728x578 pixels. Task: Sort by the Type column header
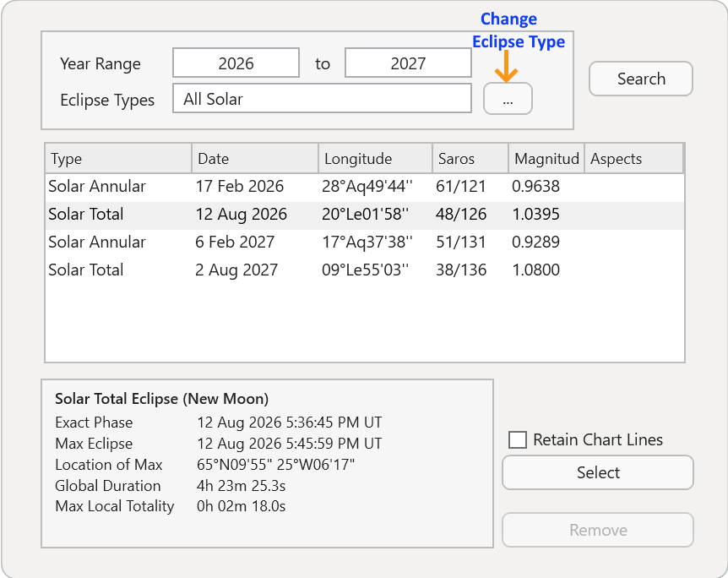pos(118,158)
